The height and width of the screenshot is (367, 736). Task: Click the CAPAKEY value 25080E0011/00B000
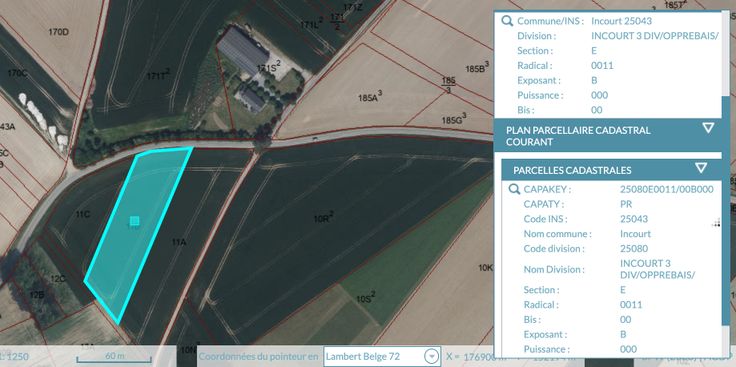[667, 190]
